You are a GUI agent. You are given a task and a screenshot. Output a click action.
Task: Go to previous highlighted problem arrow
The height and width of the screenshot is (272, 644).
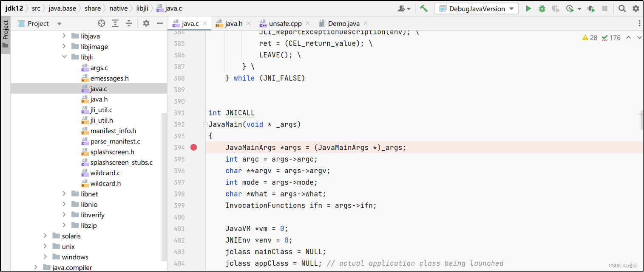pyautogui.click(x=629, y=37)
